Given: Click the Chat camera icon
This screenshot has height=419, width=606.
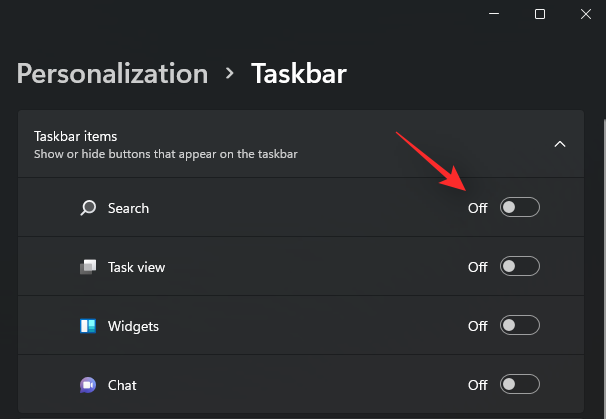Looking at the screenshot, I should tap(89, 385).
